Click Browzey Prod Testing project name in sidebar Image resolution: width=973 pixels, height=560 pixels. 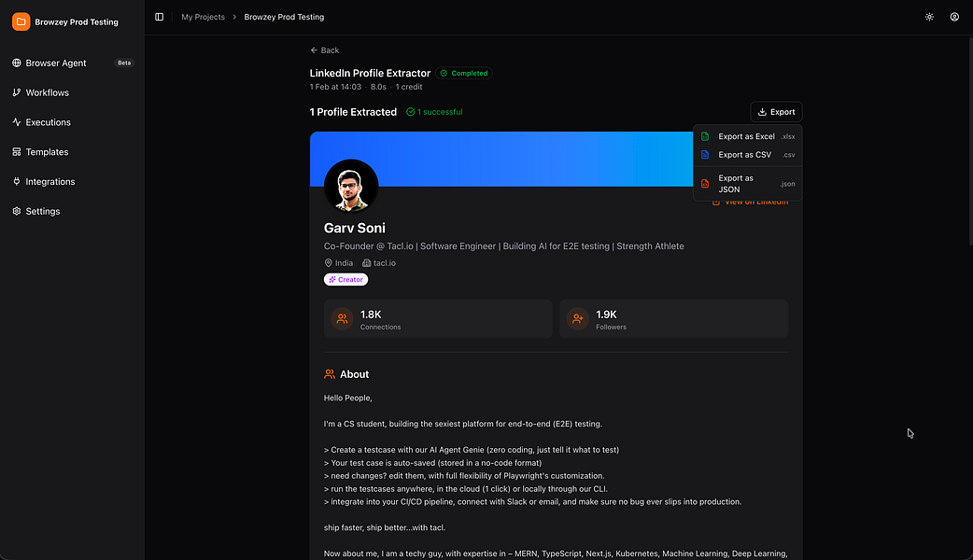(77, 21)
